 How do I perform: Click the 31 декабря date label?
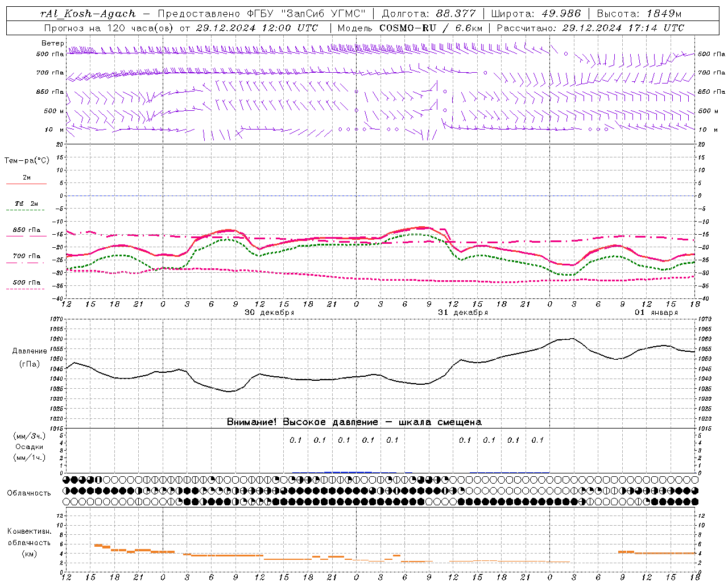click(462, 313)
